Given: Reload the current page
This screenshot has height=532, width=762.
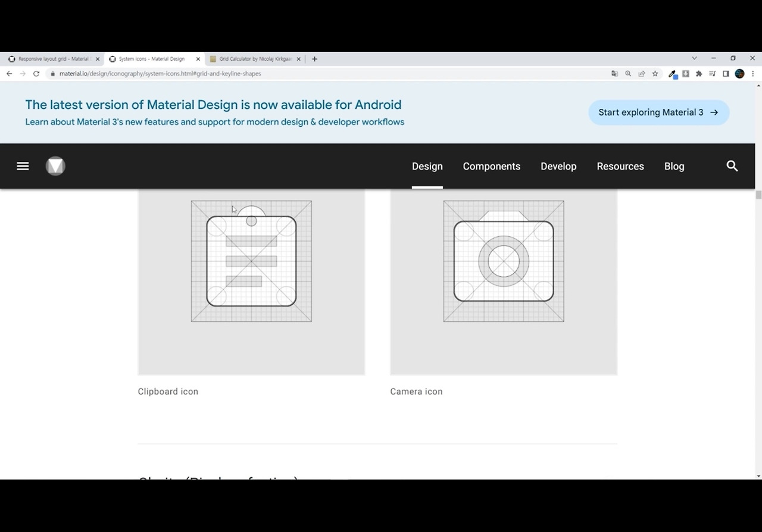Looking at the screenshot, I should 36,74.
